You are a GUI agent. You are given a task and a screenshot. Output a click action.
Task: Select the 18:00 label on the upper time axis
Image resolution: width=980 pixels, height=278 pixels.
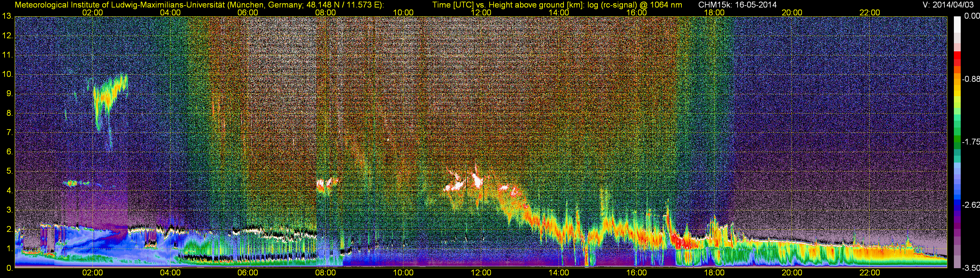[714, 12]
